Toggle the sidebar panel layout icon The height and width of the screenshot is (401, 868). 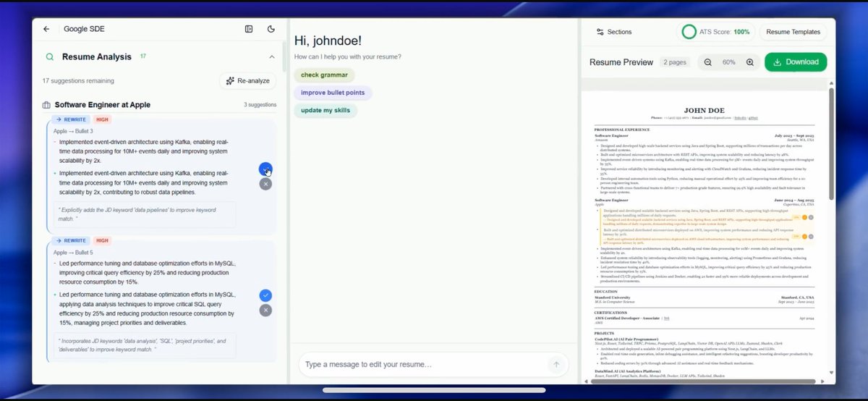249,29
